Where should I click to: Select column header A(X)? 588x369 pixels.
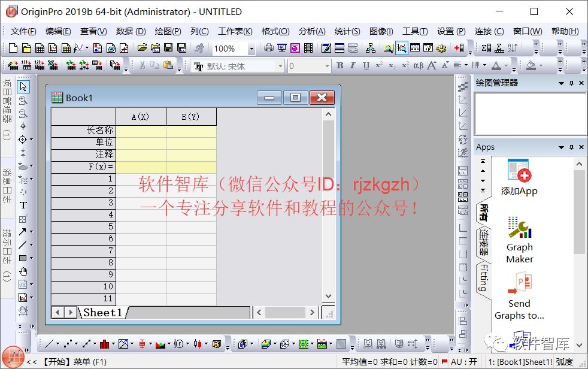141,117
